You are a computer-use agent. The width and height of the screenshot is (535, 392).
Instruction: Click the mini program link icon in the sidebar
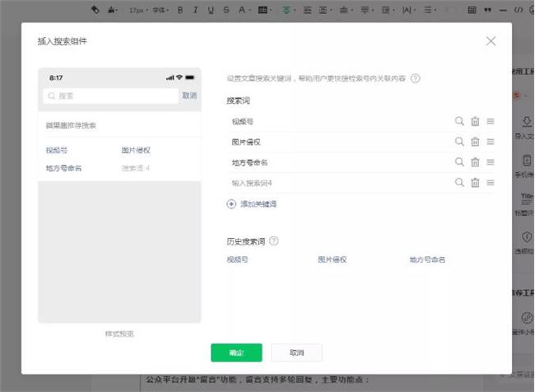tap(527, 318)
